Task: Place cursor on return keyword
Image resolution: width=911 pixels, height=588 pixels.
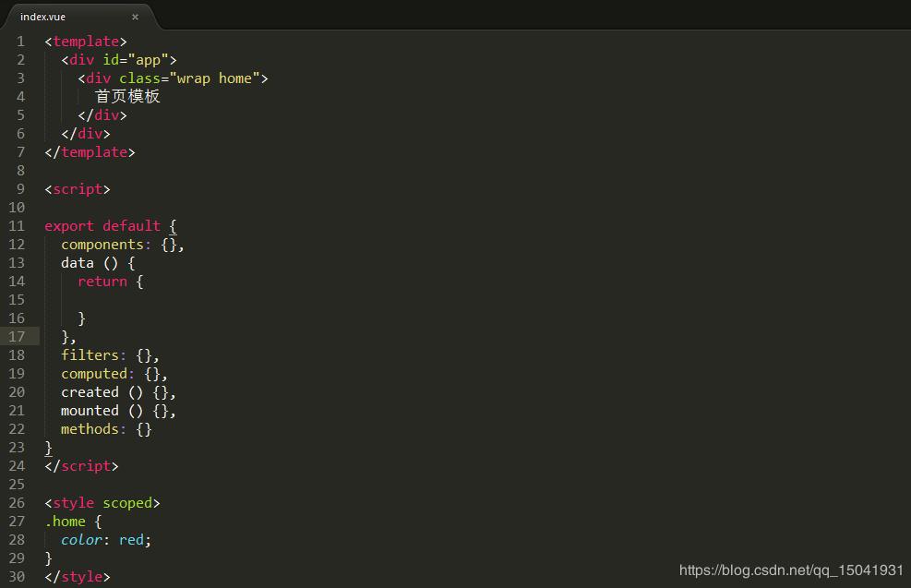Action: (x=102, y=282)
